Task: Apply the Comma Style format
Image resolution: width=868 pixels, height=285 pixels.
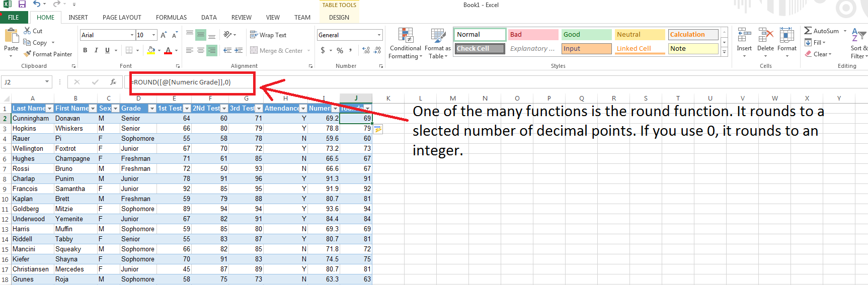Action: [351, 50]
